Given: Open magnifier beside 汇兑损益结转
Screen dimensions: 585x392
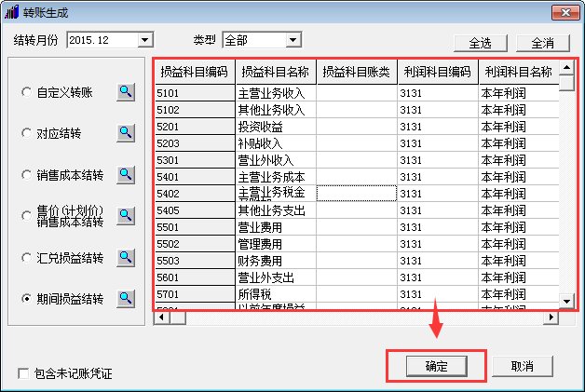Looking at the screenshot, I should pyautogui.click(x=126, y=258).
